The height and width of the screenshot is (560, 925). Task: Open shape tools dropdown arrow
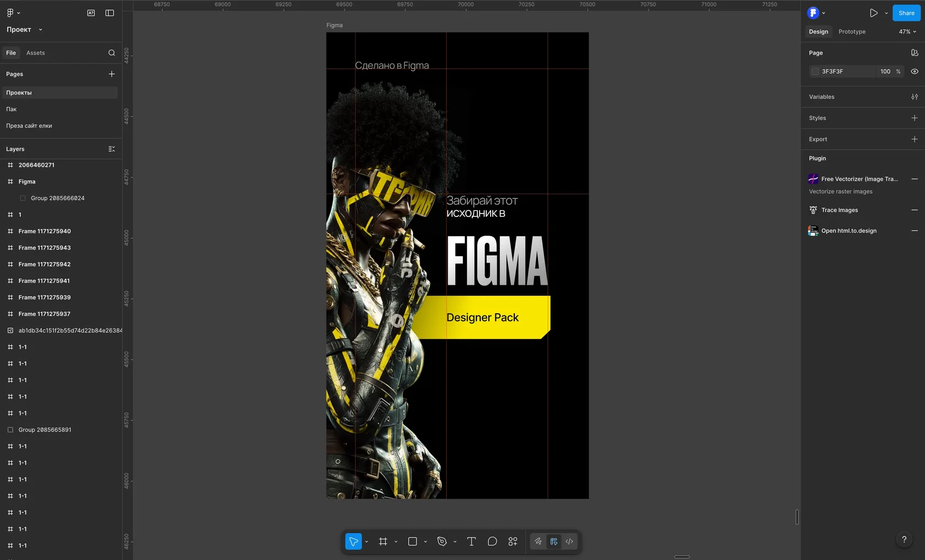click(426, 542)
